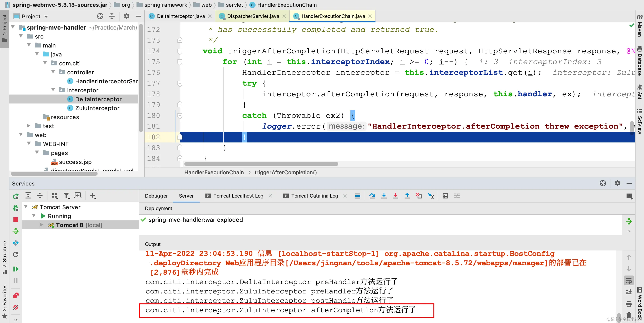Screen dimensions: 644x323
Task: Open Maven tool window from right stripe
Action: [x=640, y=26]
